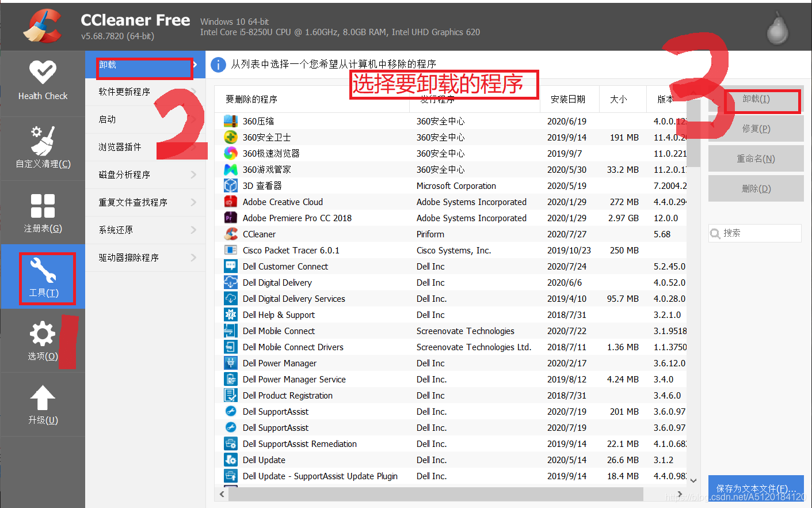Image resolution: width=812 pixels, height=508 pixels.
Task: Click the pear icon in header
Action: click(x=777, y=28)
